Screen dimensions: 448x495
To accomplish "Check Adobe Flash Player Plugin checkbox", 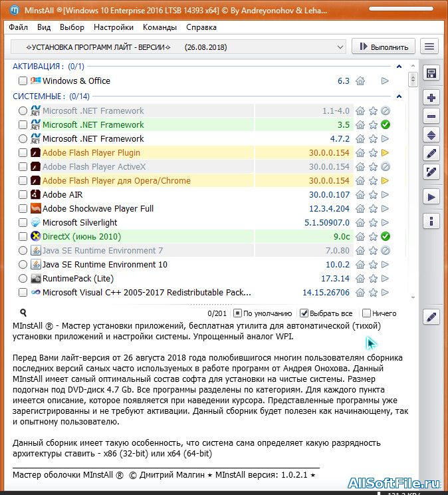I will click(x=23, y=153).
